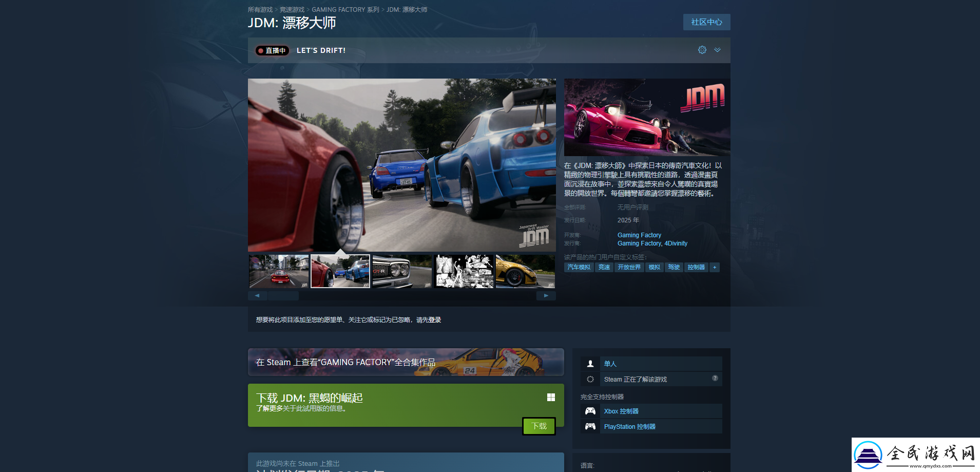Open GAMING FACTORY 系列 breadcrumb link

click(x=345, y=10)
